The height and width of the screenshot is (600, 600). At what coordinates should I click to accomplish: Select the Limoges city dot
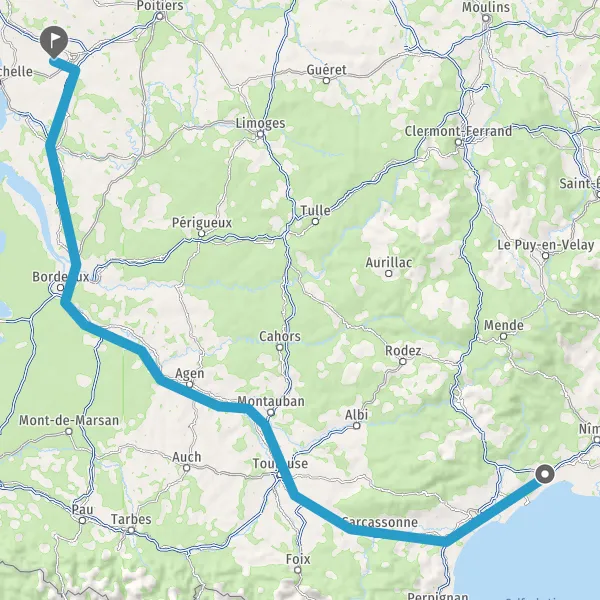pyautogui.click(x=260, y=134)
